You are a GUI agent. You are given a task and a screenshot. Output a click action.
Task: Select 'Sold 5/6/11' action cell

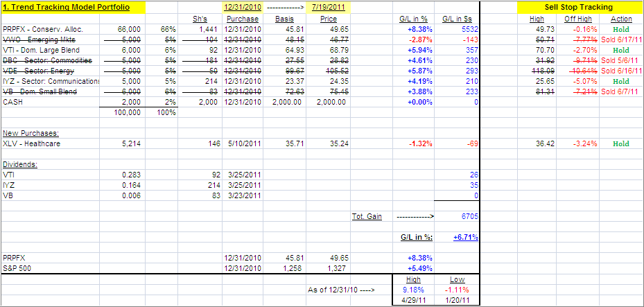[620, 60]
